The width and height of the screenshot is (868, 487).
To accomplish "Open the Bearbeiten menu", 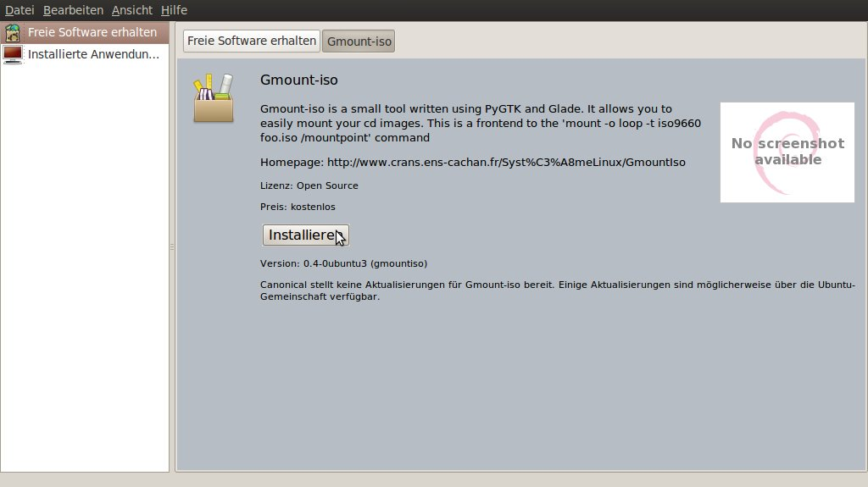I will tap(73, 10).
